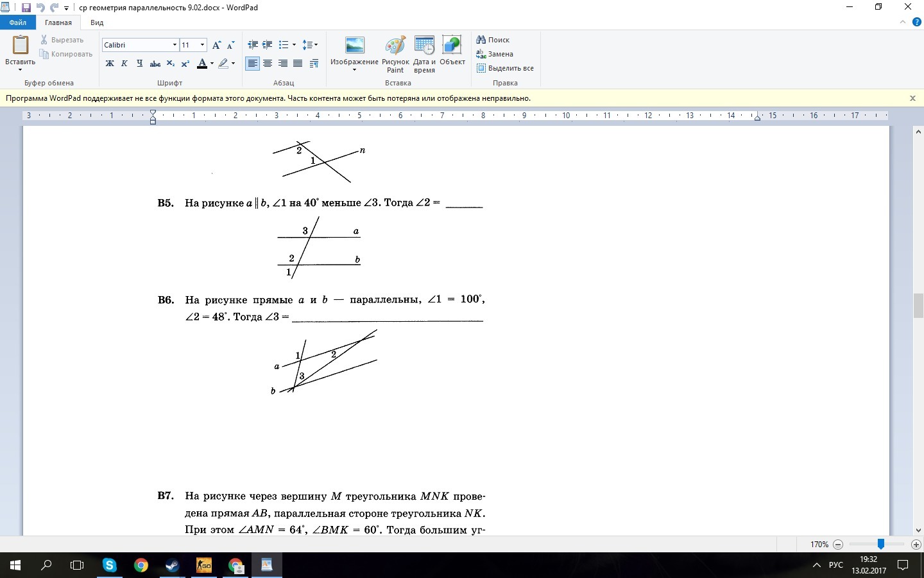Screen dimensions: 924x578
Task: Click the Save icon in title bar
Action: pyautogui.click(x=26, y=8)
